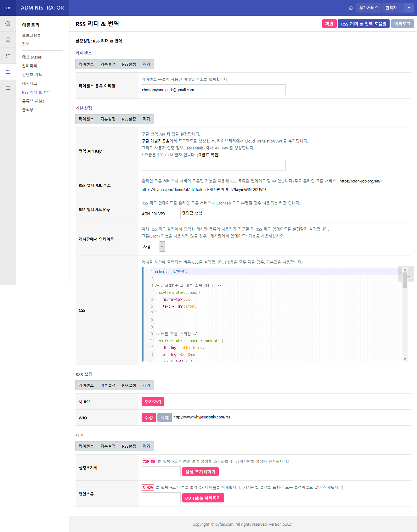Screen dimensions: 417x532
Task: Open the 게시판에서 업데이트 select box
Action: [x=153, y=247]
